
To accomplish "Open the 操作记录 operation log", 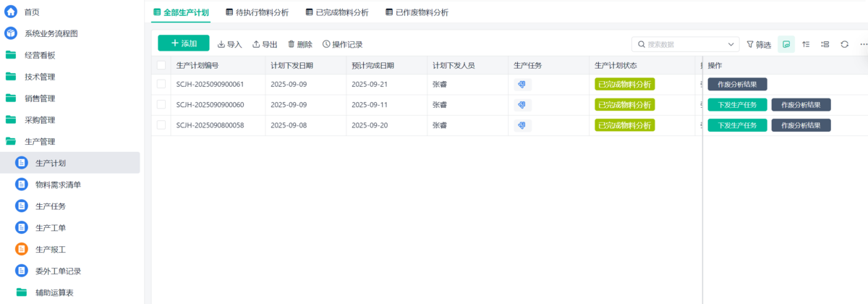I will (x=343, y=44).
